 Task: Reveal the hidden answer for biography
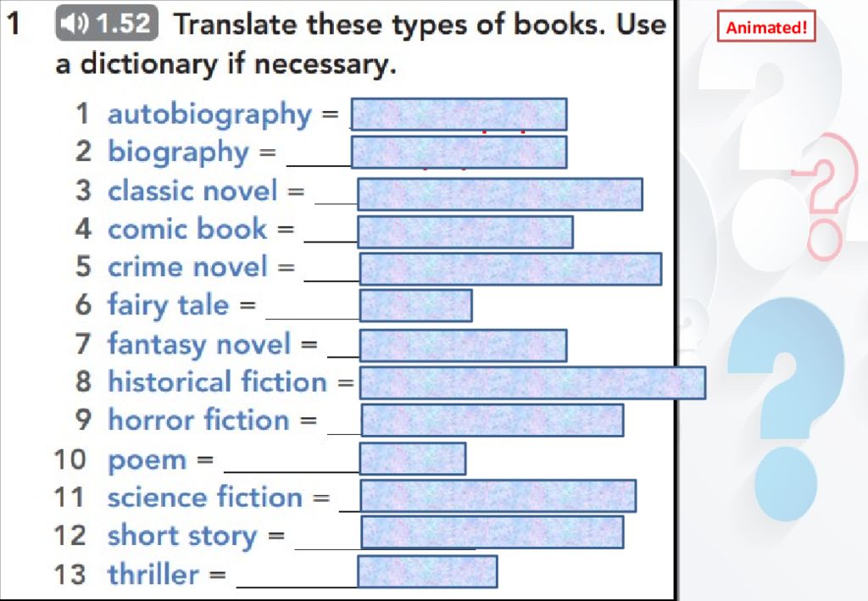point(459,152)
